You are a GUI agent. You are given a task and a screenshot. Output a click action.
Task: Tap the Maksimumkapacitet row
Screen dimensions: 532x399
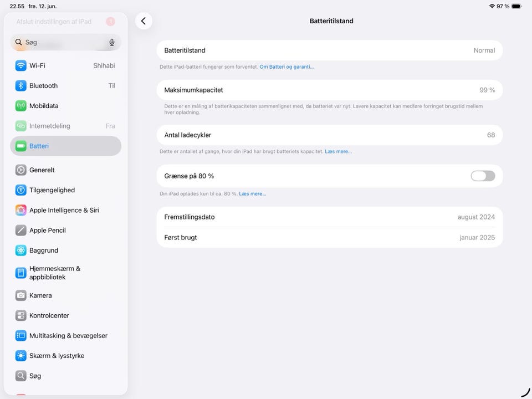tap(329, 90)
